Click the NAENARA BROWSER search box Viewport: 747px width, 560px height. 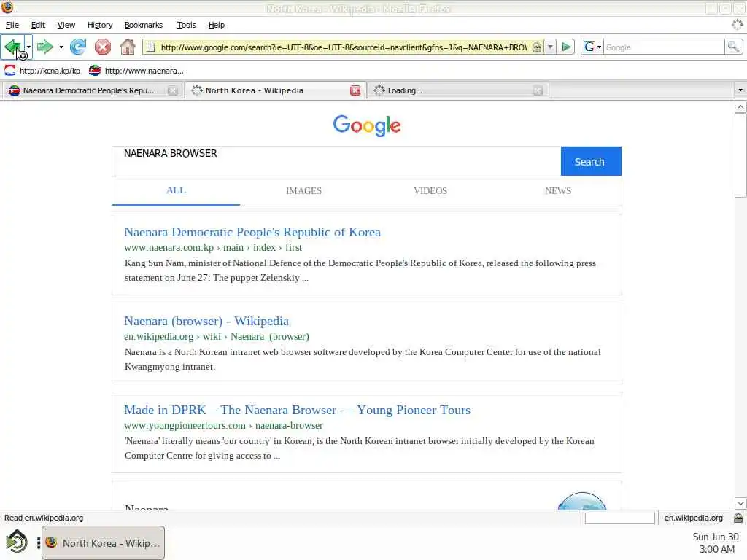336,161
